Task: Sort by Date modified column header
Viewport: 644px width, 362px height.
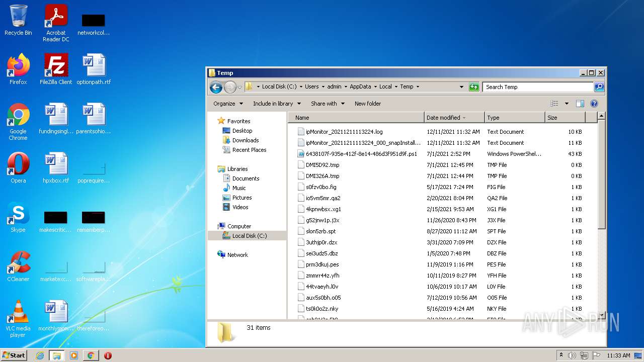Action: tap(454, 118)
